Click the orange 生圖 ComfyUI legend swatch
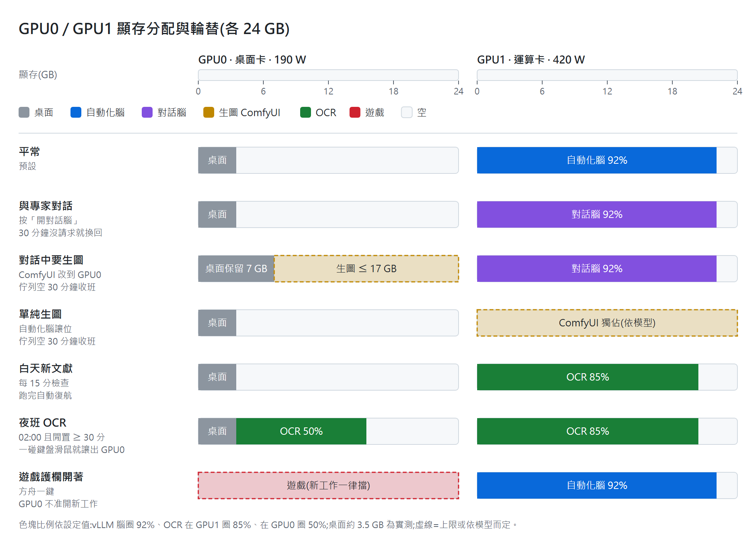Viewport: 756px width, 542px height. pos(209,112)
